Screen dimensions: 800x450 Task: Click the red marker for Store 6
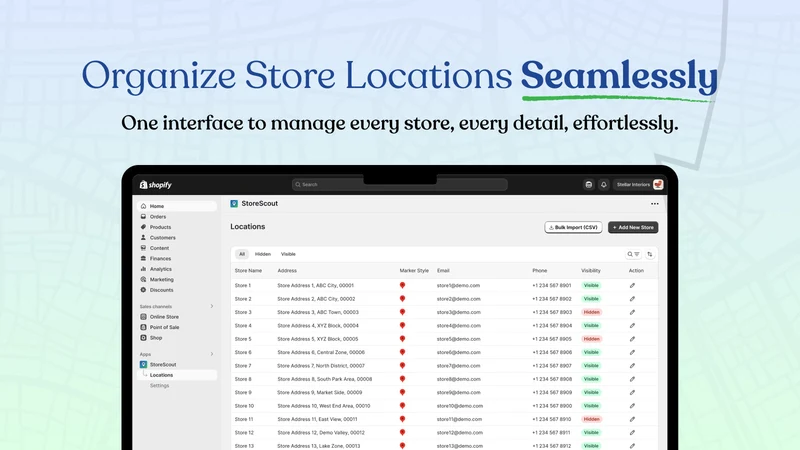pyautogui.click(x=403, y=353)
